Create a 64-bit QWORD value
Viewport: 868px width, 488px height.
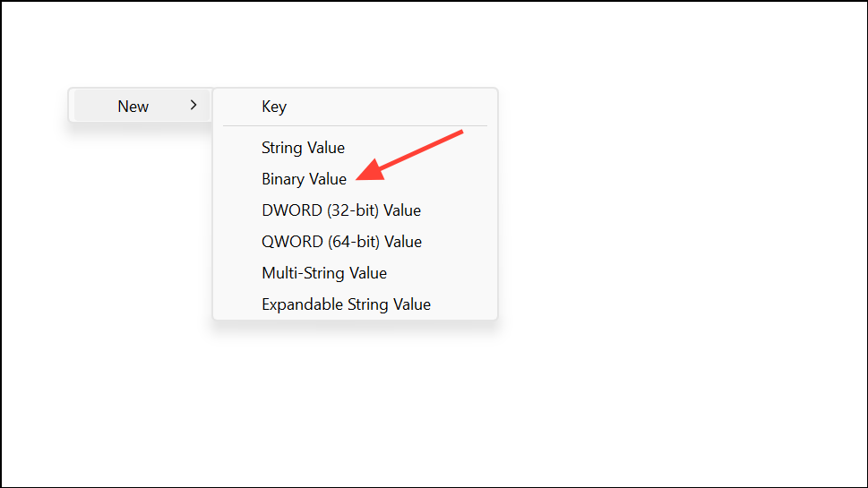pyautogui.click(x=341, y=242)
